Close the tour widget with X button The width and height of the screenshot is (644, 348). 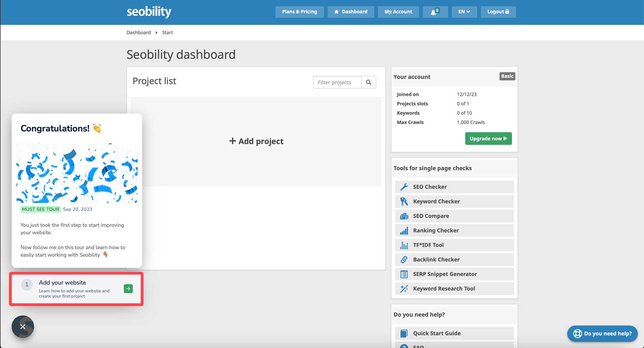point(23,327)
